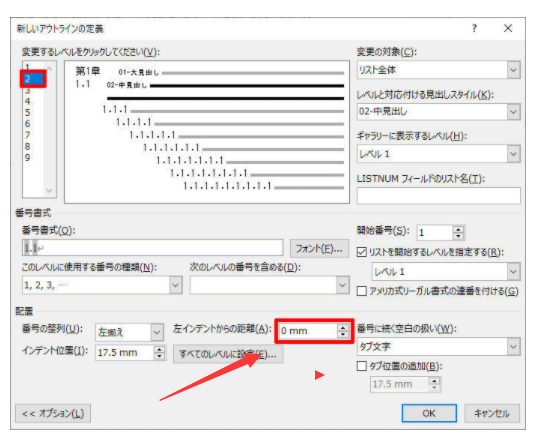
Task: Enable タブ位置の追加 checkbox
Action: click(361, 366)
